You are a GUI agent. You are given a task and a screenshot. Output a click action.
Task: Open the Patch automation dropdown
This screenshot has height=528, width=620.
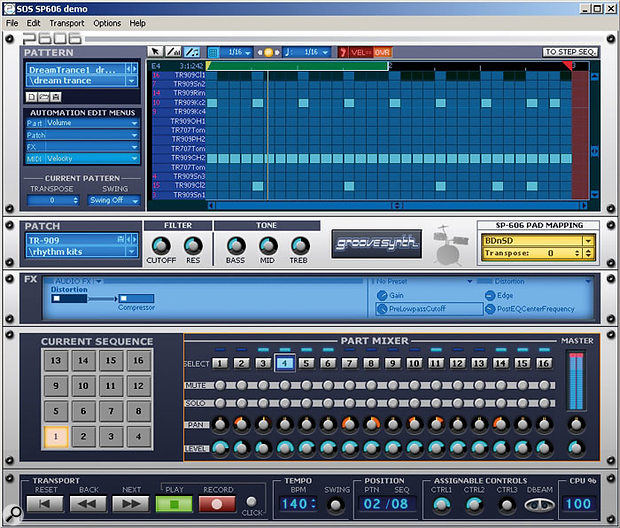click(x=134, y=135)
